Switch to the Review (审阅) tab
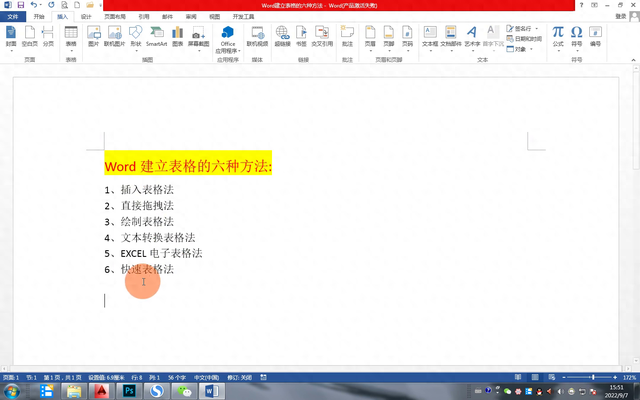Screen dimensions: 640x400 (x=191, y=17)
